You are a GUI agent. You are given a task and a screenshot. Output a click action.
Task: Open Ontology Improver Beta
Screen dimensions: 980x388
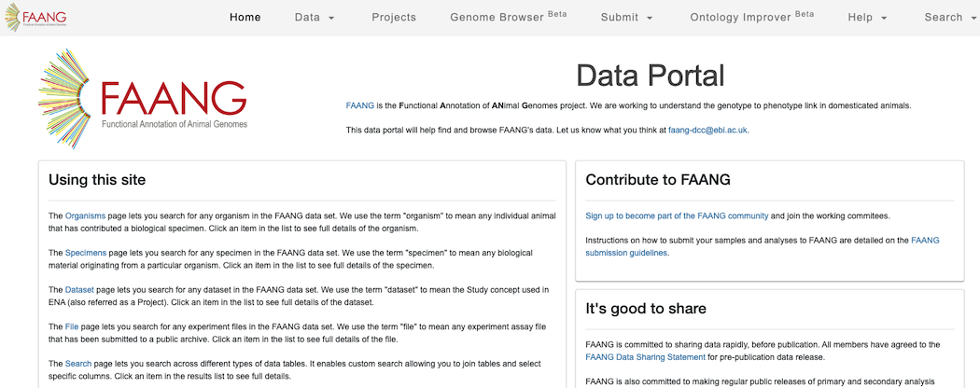point(752,17)
